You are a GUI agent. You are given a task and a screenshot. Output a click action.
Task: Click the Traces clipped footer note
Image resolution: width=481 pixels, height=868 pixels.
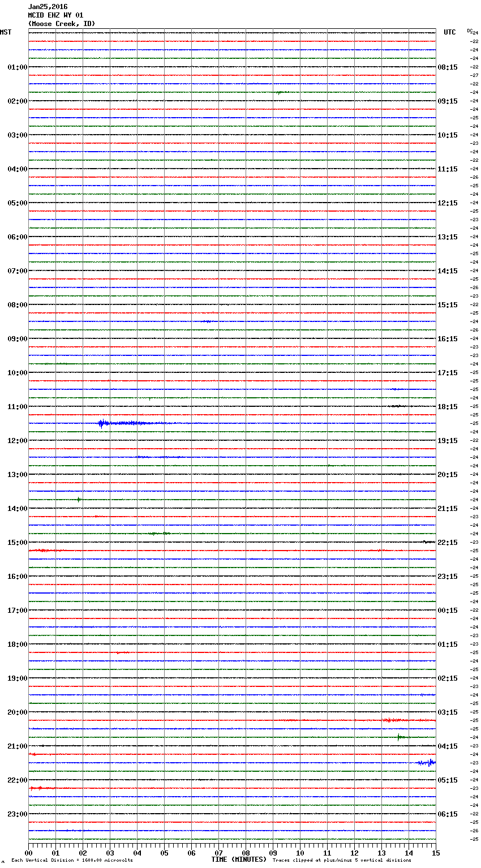(x=342, y=860)
